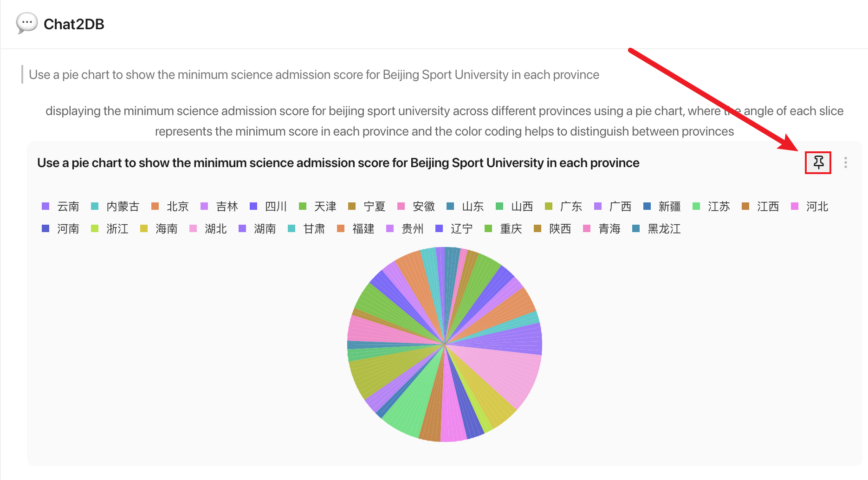Click the pin chart icon
Viewport: 868px width, 480px height.
tap(818, 162)
